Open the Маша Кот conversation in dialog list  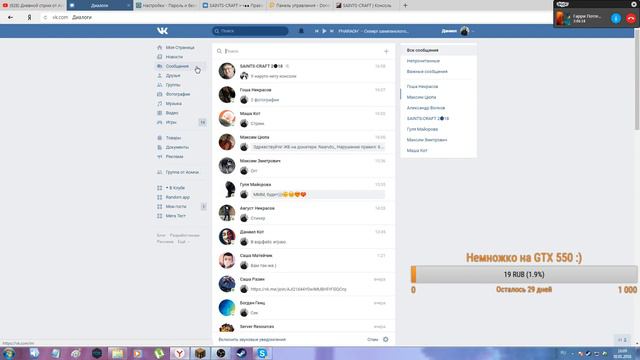click(303, 118)
